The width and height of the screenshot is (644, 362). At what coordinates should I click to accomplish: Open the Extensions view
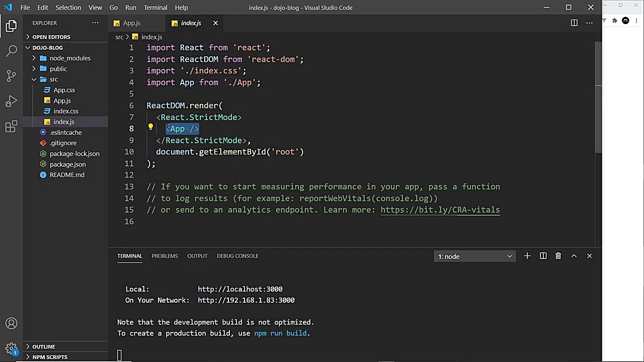pyautogui.click(x=11, y=126)
